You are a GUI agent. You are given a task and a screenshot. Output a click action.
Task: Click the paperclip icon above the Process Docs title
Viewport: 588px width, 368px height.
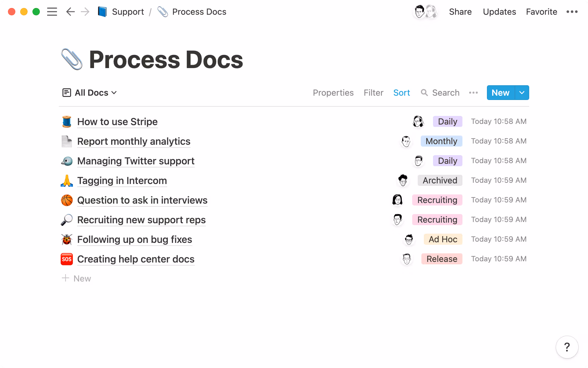(x=72, y=59)
